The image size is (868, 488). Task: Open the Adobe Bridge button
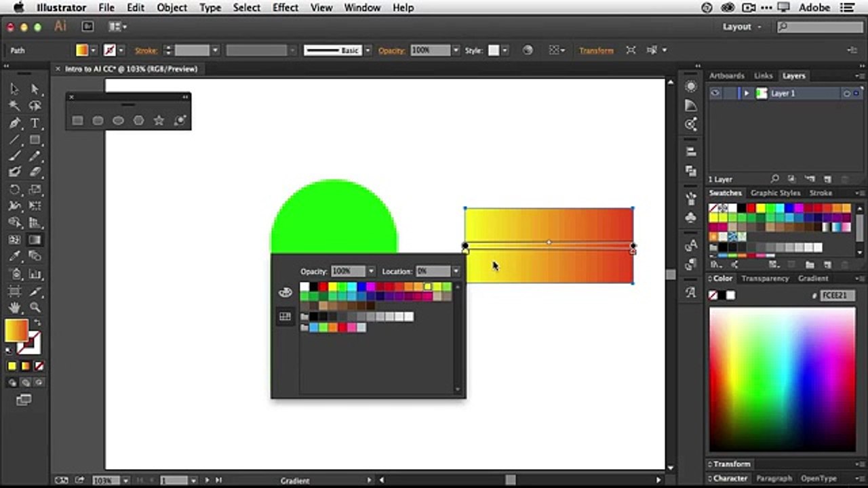[87, 26]
